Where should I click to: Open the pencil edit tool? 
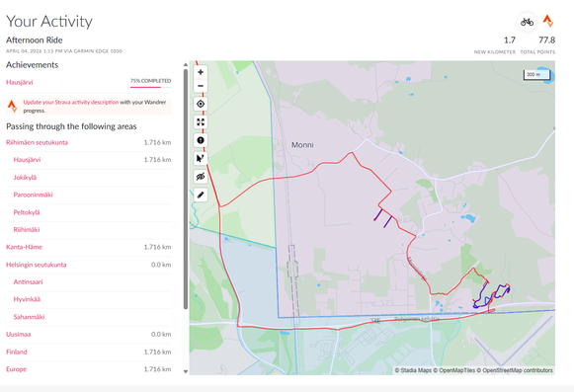201,195
